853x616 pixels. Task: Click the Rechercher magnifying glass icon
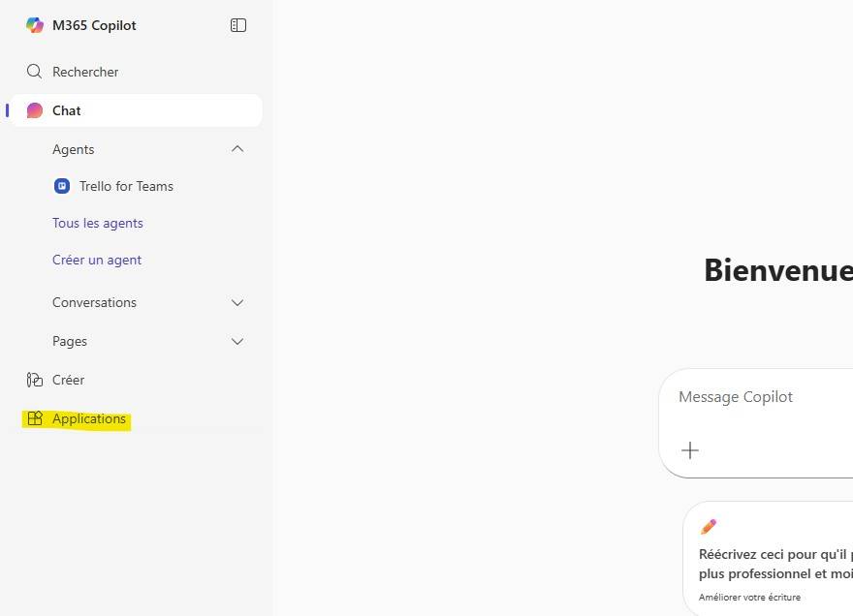pos(35,72)
